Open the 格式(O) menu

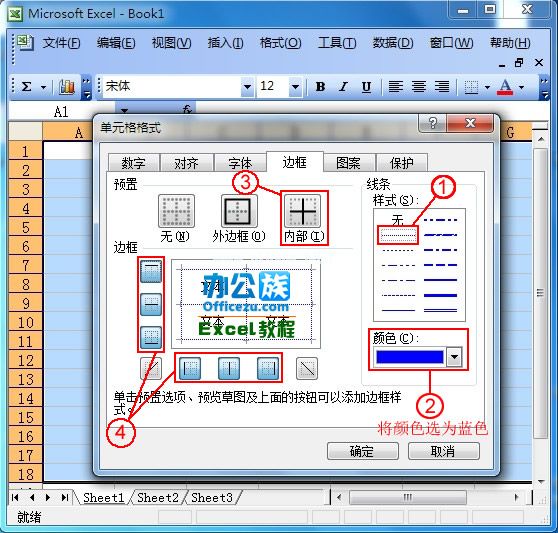[280, 43]
